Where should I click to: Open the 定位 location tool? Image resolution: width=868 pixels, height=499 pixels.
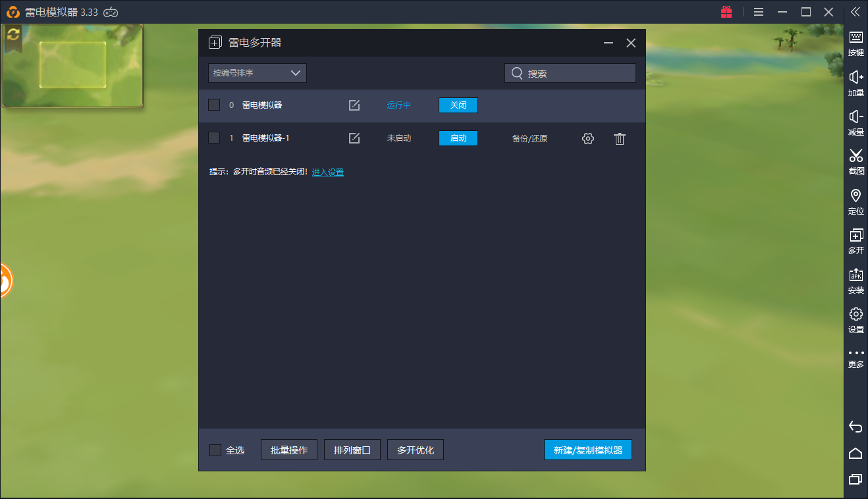pos(855,202)
